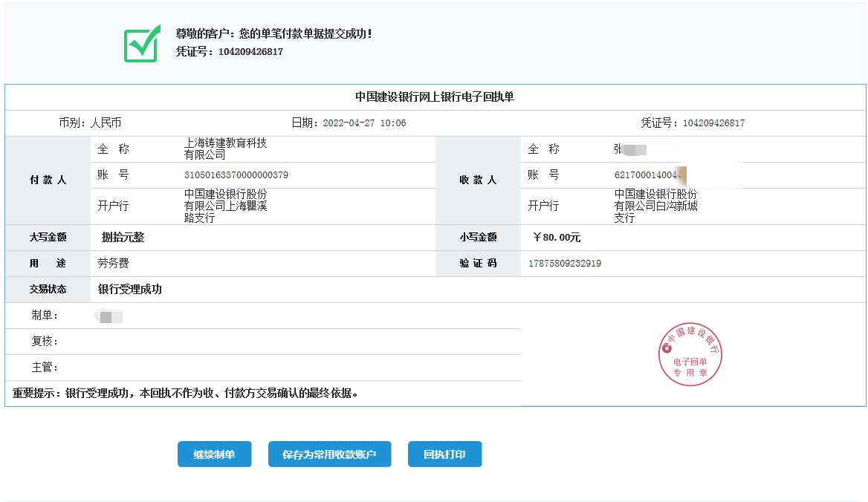The width and height of the screenshot is (868, 502).
Task: Click the amount 捌拾元整
Action: click(x=123, y=237)
